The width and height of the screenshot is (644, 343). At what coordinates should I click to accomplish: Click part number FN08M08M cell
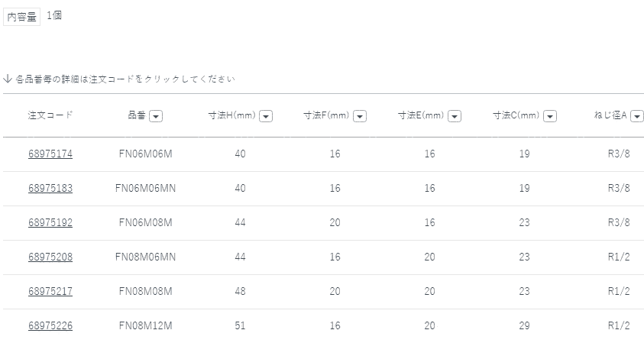pyautogui.click(x=145, y=292)
